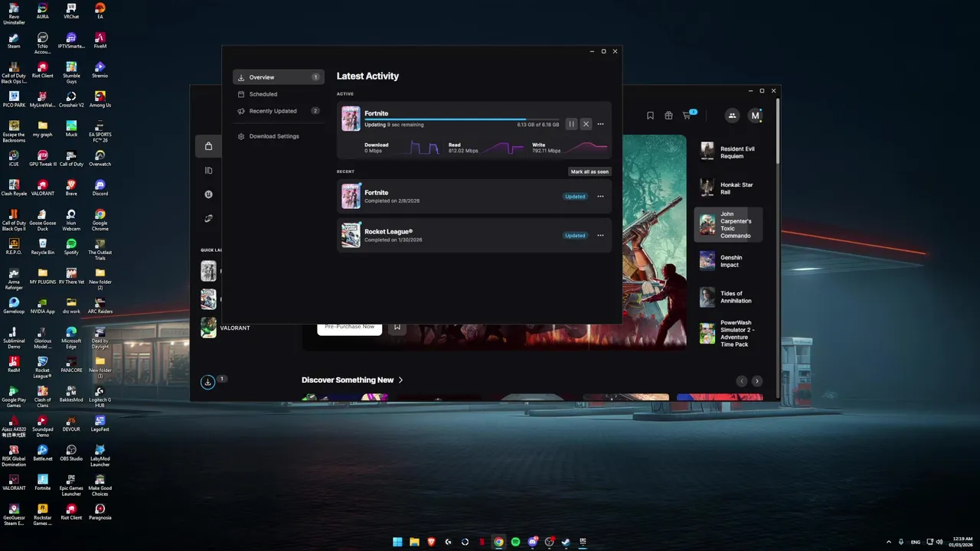This screenshot has height=551, width=980.
Task: Open Among Us desktop shortcut
Action: [x=100, y=99]
